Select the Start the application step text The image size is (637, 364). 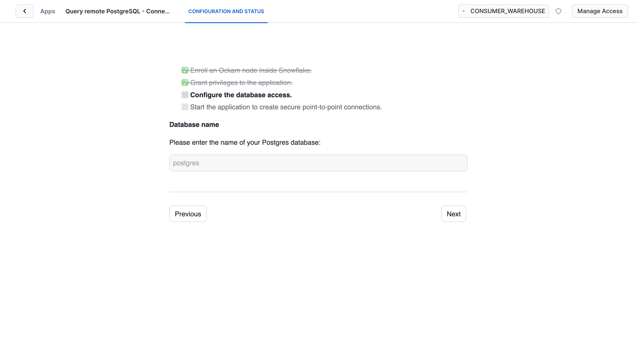[x=286, y=107]
